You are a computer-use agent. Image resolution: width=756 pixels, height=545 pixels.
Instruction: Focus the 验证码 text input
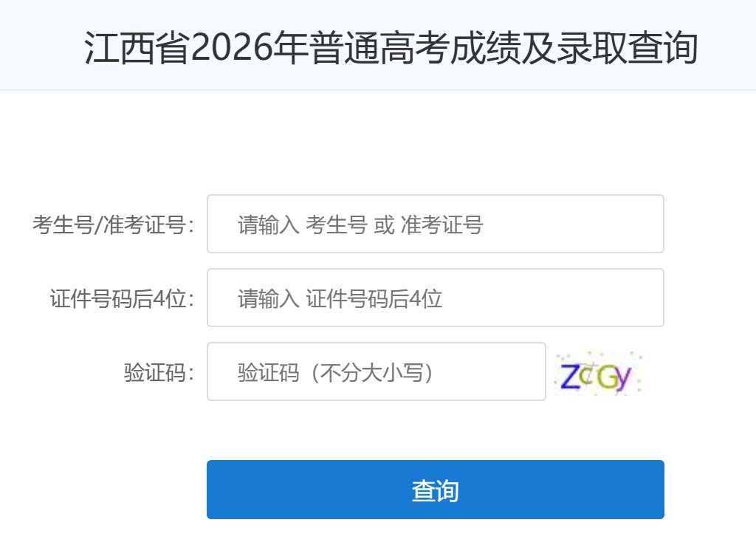376,371
